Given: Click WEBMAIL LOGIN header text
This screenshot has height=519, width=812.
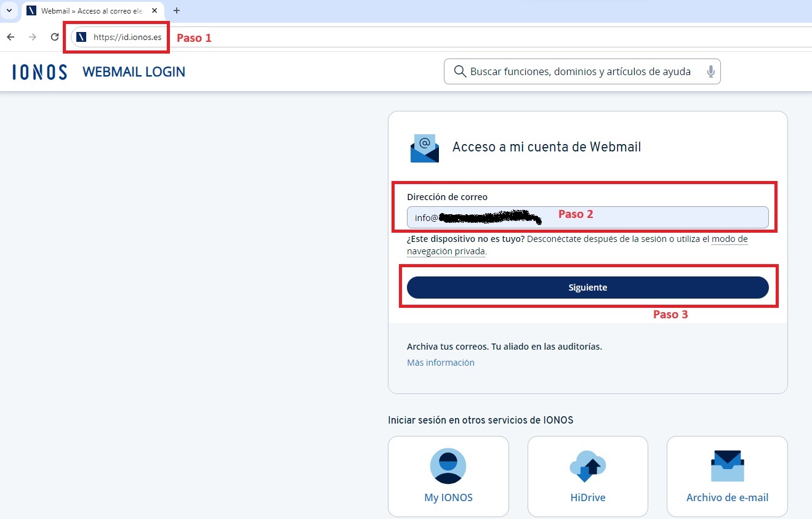Looking at the screenshot, I should click(134, 72).
